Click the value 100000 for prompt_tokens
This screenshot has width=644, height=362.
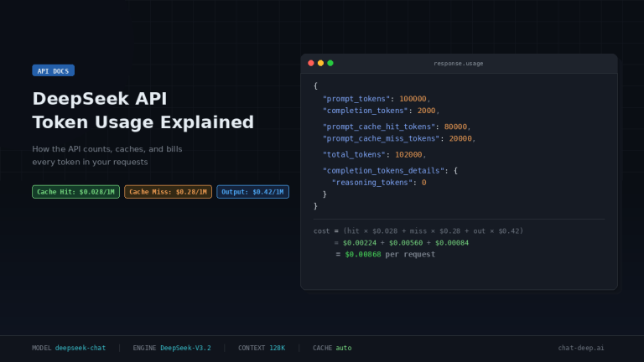(x=413, y=99)
